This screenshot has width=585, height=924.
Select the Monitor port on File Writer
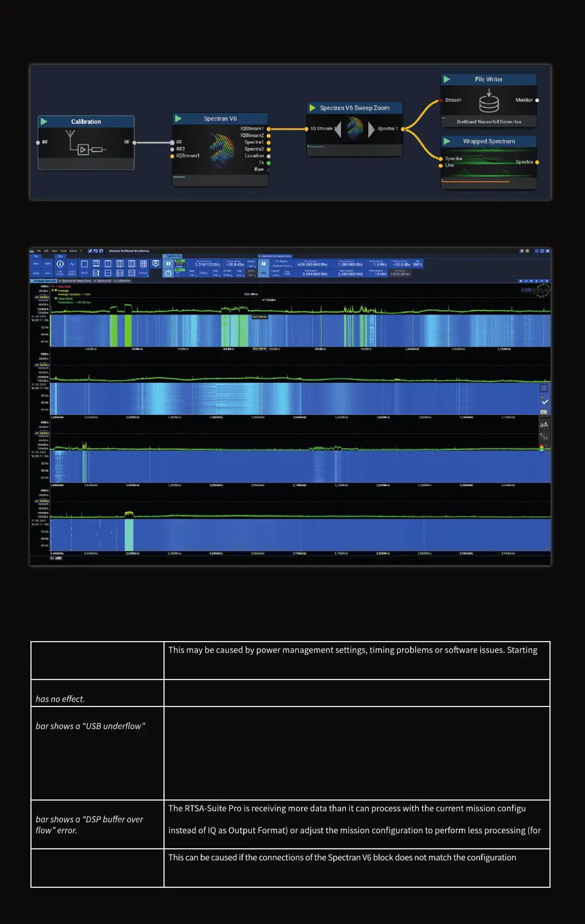[x=537, y=100]
